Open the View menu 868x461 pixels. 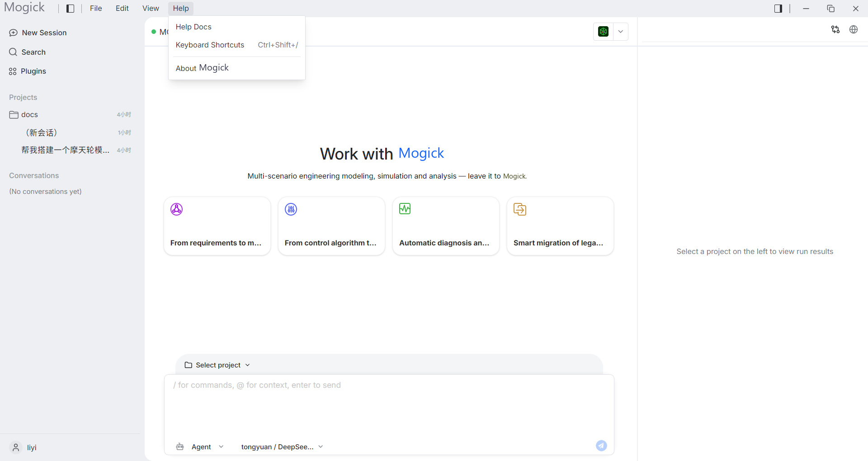[x=151, y=9]
